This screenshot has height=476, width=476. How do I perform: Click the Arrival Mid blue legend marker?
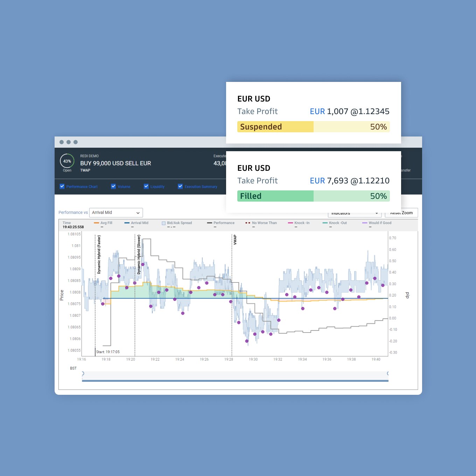point(127,223)
